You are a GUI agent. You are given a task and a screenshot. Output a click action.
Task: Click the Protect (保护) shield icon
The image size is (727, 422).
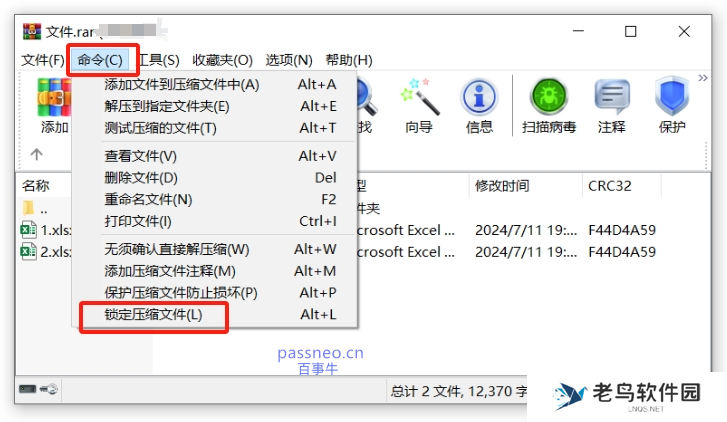672,96
